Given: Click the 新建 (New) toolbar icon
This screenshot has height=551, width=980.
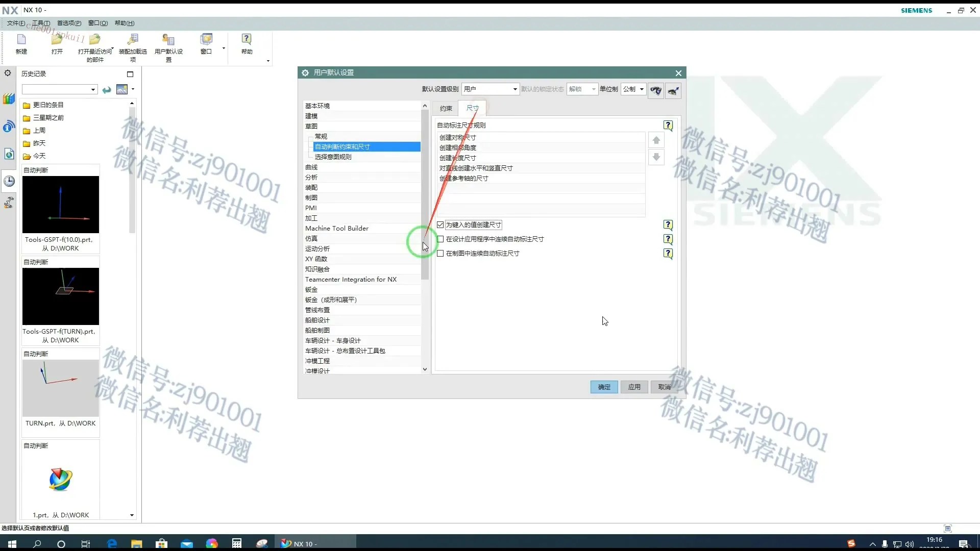Looking at the screenshot, I should (x=21, y=43).
